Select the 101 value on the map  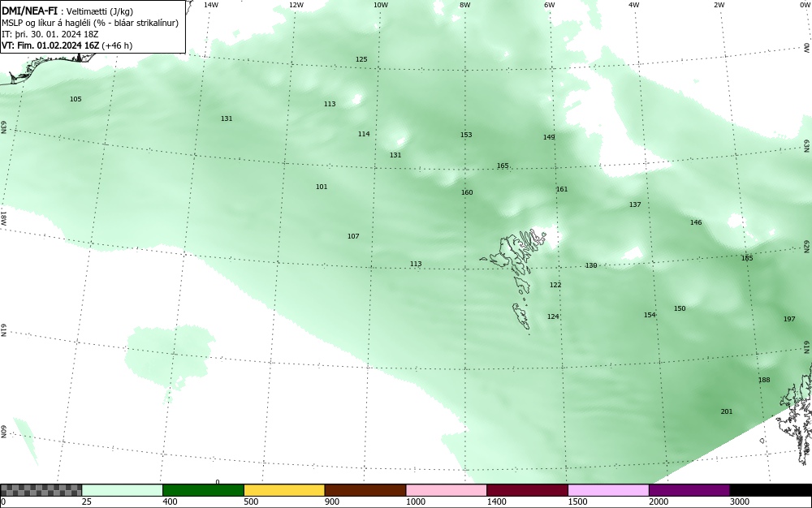pos(322,187)
